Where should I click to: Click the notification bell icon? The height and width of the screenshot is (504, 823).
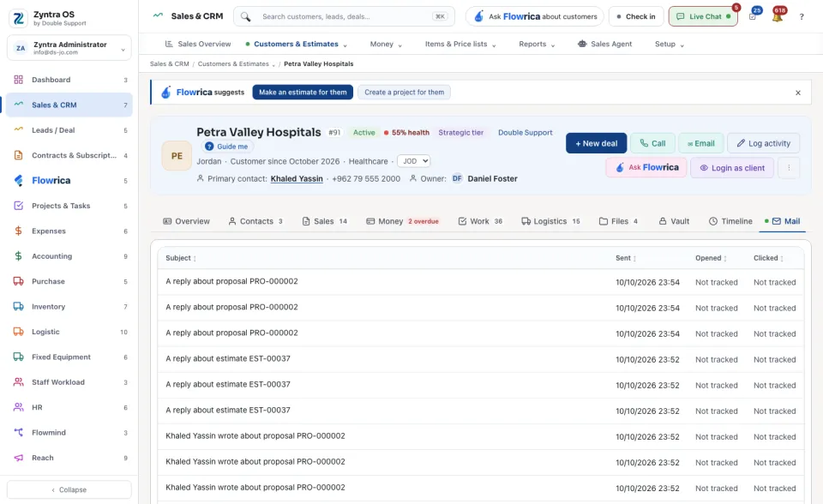click(778, 17)
